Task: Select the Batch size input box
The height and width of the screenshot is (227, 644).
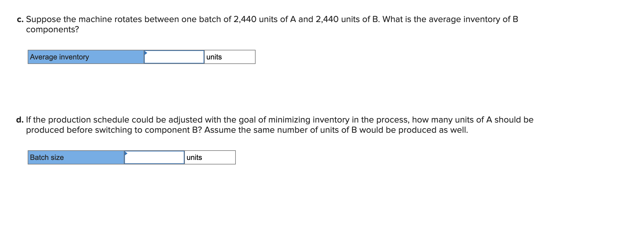Action: [154, 158]
